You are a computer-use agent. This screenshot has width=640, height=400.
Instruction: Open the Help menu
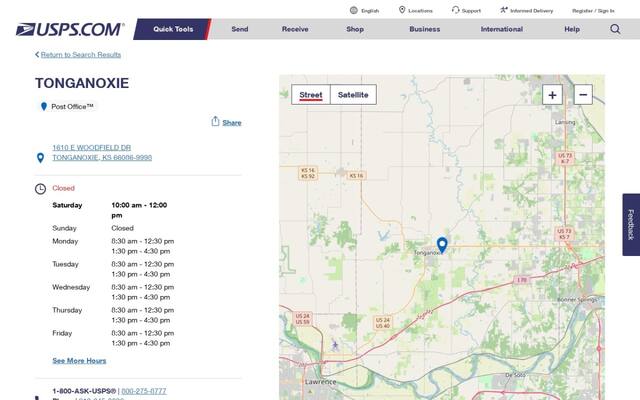click(571, 29)
